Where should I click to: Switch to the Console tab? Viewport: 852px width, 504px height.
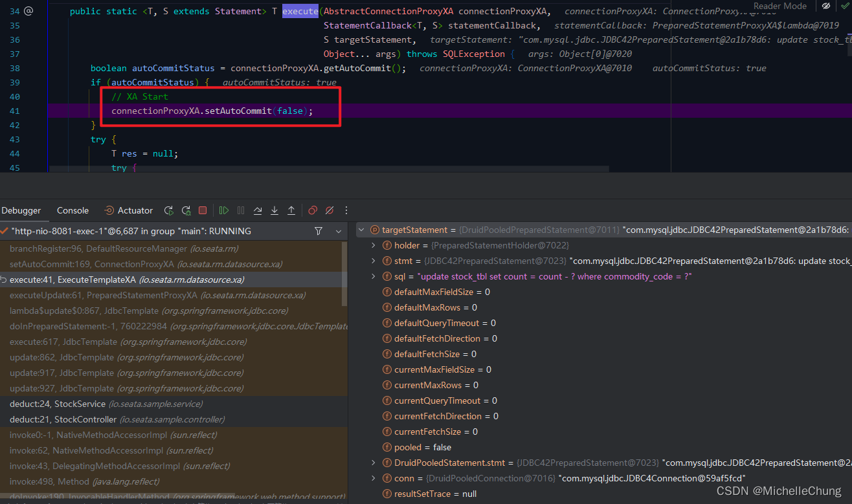coord(73,210)
